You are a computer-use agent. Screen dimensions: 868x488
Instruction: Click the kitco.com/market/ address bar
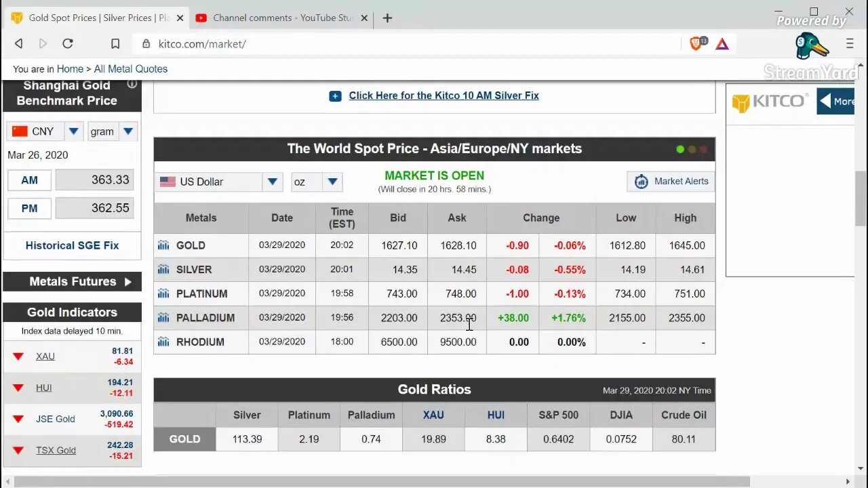tap(407, 44)
